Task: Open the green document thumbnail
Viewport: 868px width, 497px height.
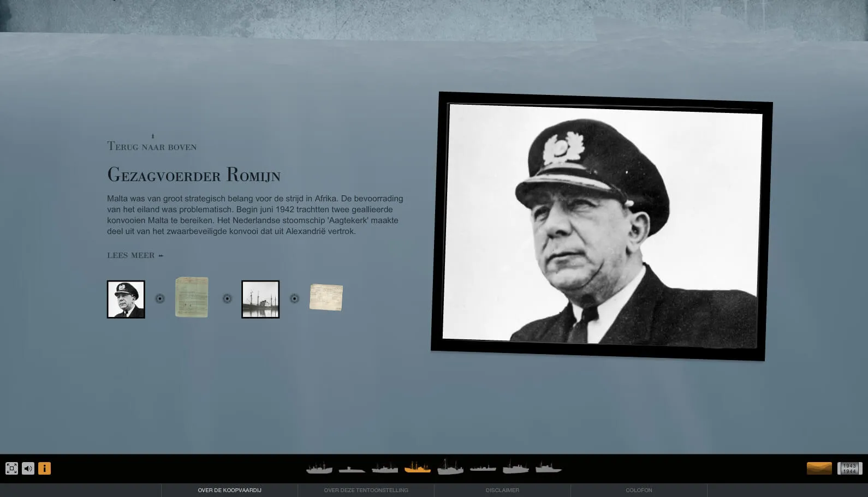Action: tap(192, 297)
